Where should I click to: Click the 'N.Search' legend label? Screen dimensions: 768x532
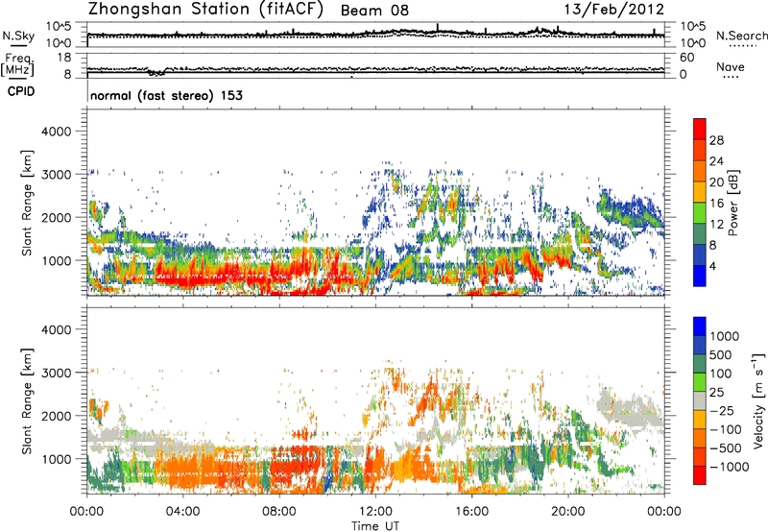click(741, 36)
